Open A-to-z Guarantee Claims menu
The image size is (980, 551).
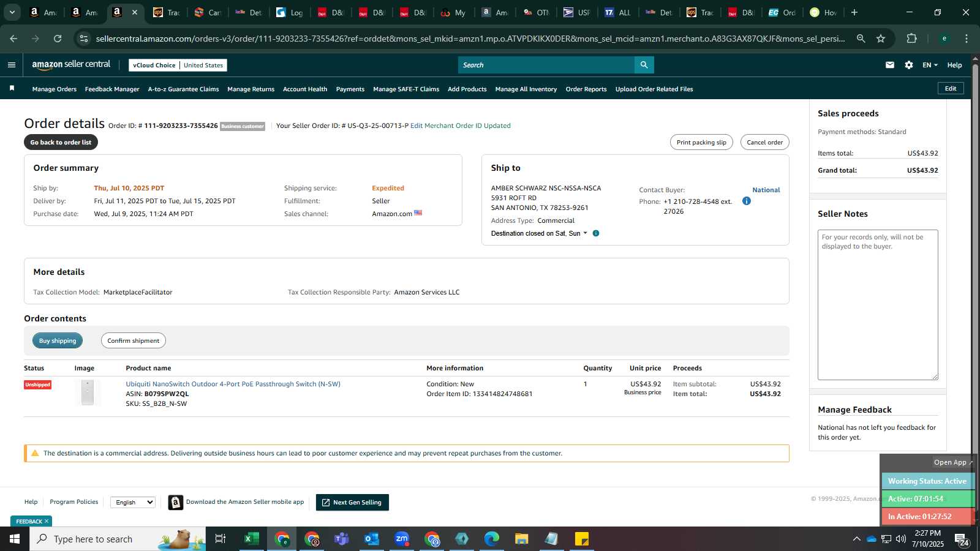point(183,89)
